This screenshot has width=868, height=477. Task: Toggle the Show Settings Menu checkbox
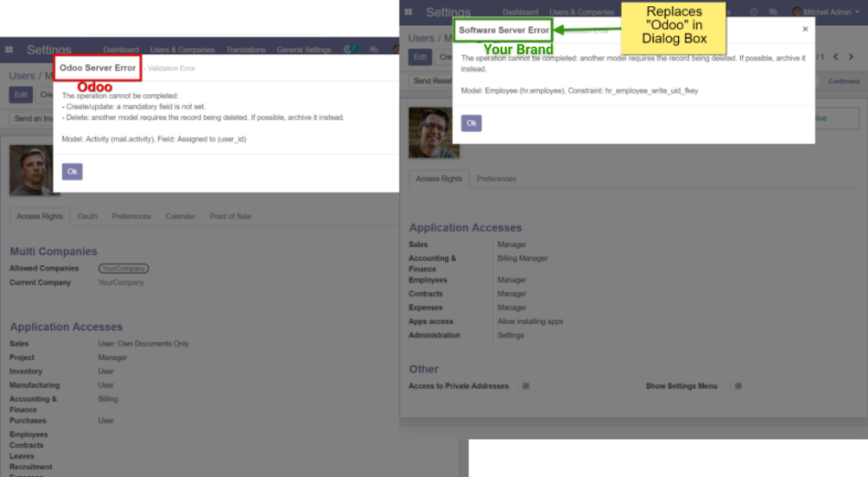coord(738,386)
